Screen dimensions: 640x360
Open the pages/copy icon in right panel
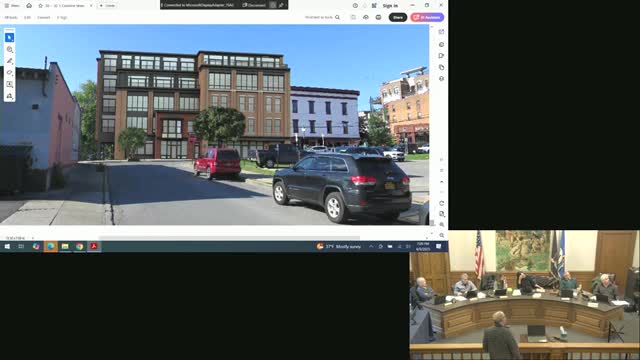coord(441,67)
